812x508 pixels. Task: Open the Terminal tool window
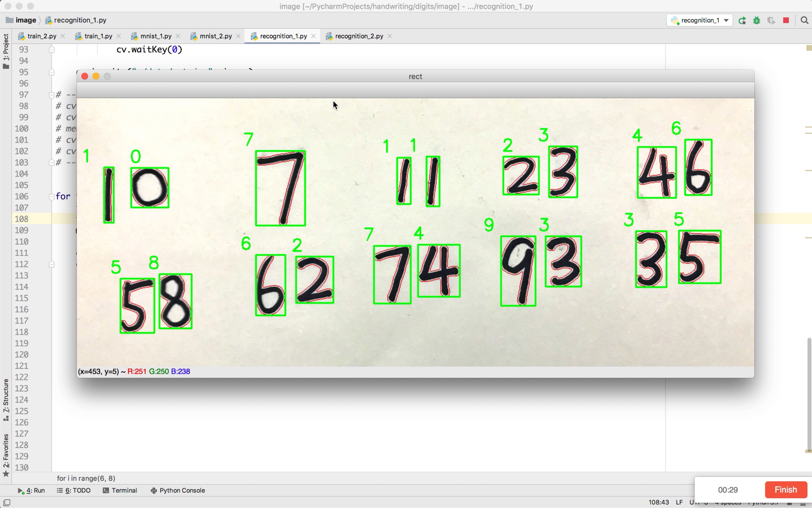pos(124,490)
